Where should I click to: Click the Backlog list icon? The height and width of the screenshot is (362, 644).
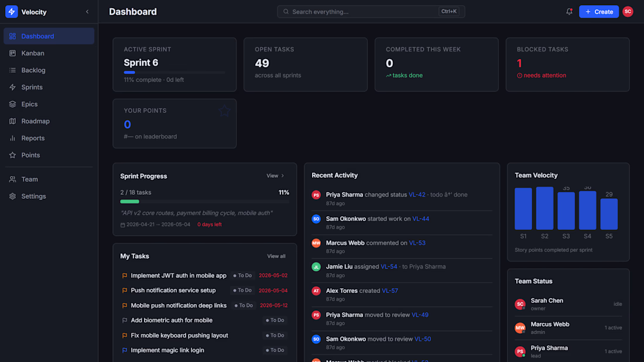click(13, 70)
